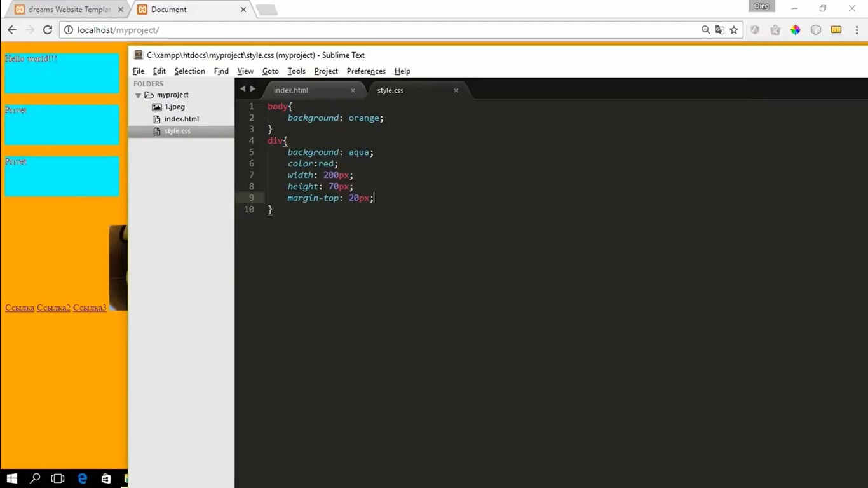Viewport: 868px width, 488px height.
Task: Click the 'Hello world!!!' aqua box
Action: coord(62,73)
